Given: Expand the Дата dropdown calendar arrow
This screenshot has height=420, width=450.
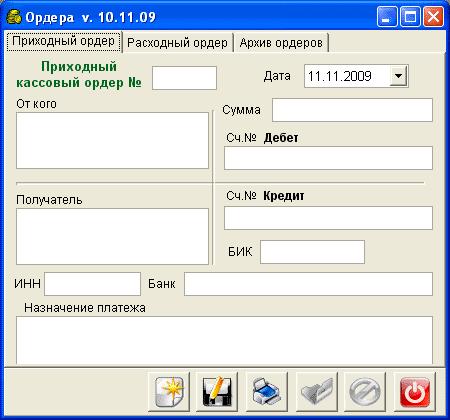Looking at the screenshot, I should point(398,76).
